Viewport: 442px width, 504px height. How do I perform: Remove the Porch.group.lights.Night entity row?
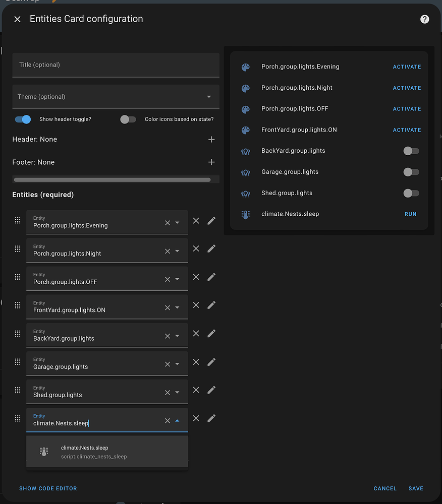click(196, 249)
